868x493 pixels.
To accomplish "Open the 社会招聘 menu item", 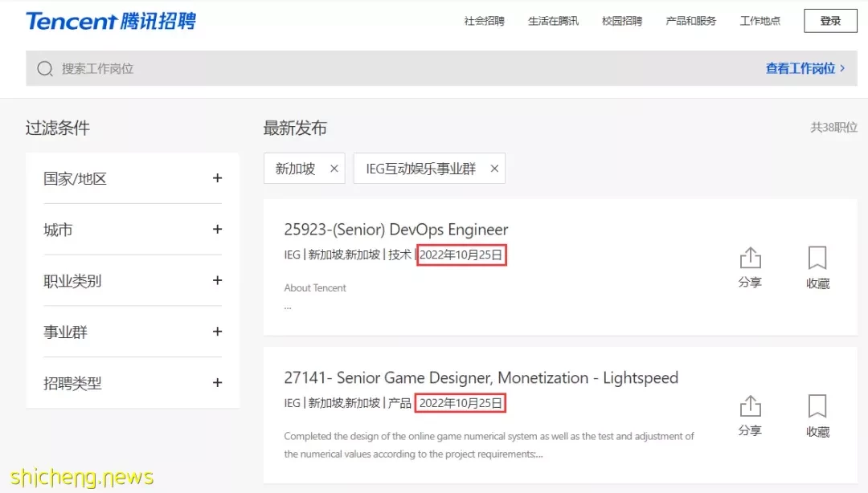I will click(485, 21).
